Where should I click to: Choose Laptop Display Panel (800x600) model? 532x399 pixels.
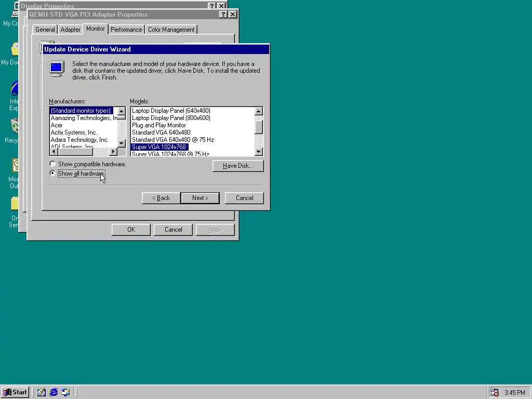[x=171, y=118]
